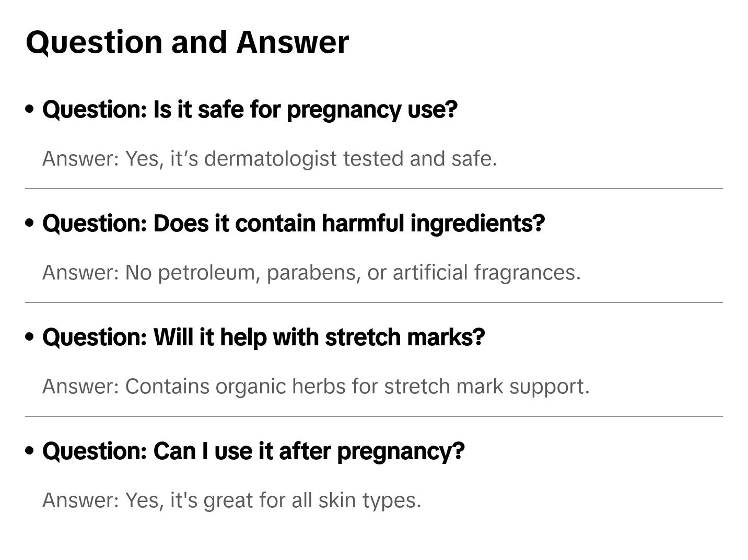Click divider line below organic herbs answer
The image size is (748, 560).
coord(374,416)
